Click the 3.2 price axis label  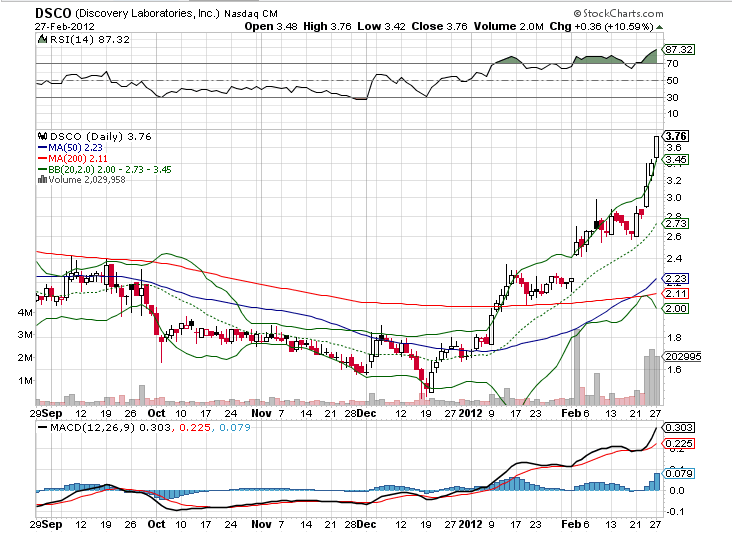(x=674, y=181)
